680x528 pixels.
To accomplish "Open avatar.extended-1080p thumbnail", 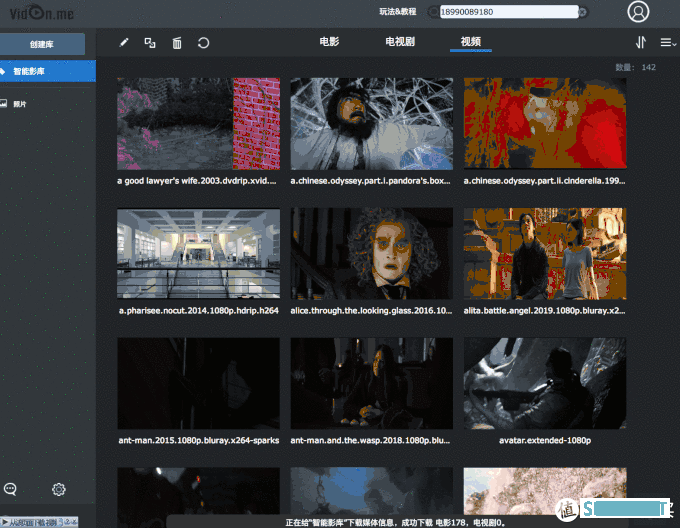I will point(545,384).
